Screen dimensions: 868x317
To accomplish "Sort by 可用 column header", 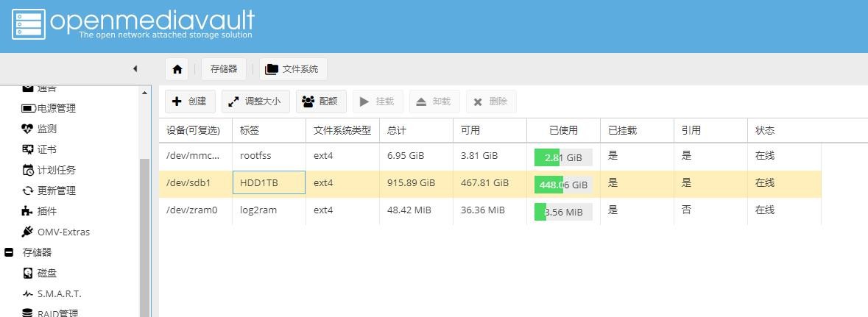I will click(490, 131).
